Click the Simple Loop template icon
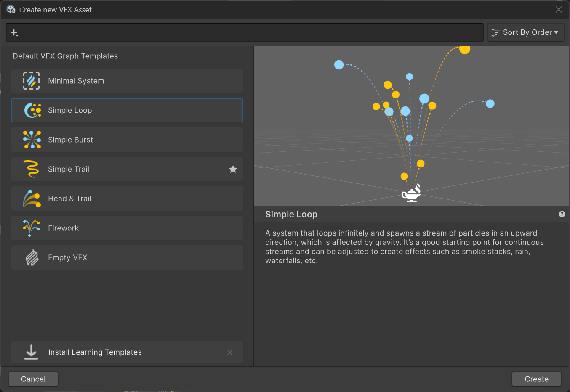 (x=32, y=110)
